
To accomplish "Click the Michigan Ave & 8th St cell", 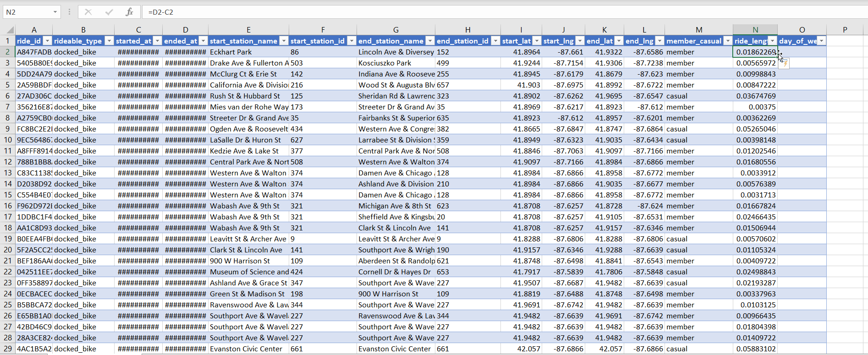I will point(396,206).
